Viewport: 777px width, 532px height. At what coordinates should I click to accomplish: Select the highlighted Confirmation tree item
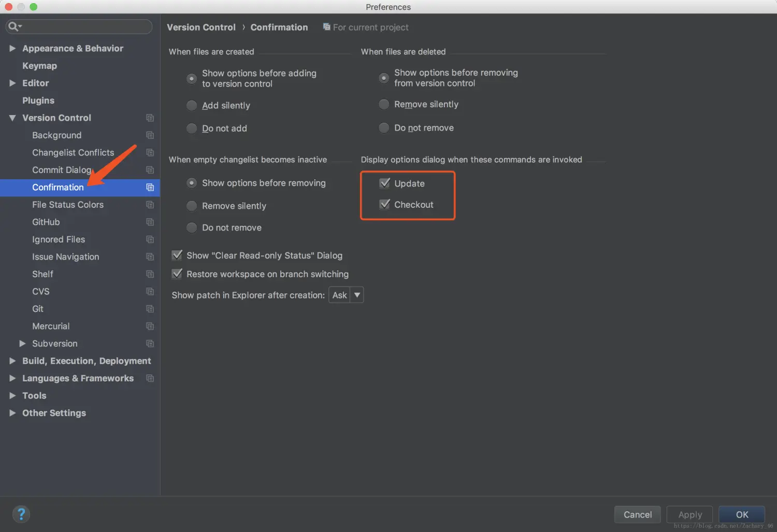80,188
